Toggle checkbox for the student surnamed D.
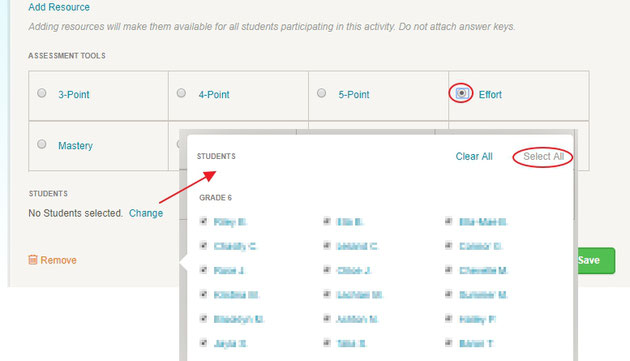 [449, 245]
